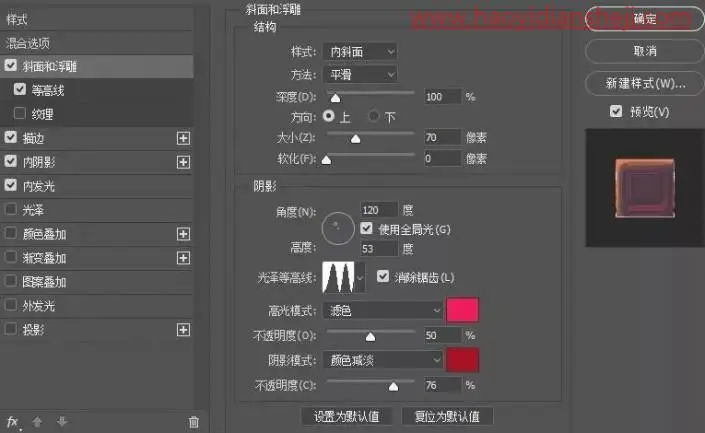Click the 高度 field showing 53
705x433 pixels.
coord(379,249)
